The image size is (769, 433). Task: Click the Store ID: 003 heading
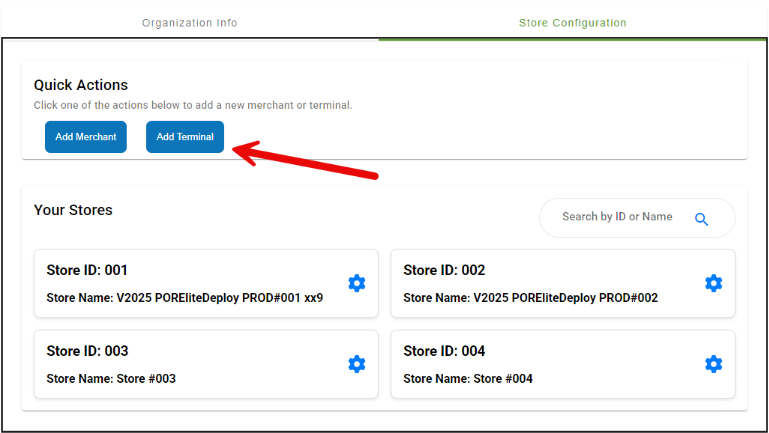tap(87, 351)
